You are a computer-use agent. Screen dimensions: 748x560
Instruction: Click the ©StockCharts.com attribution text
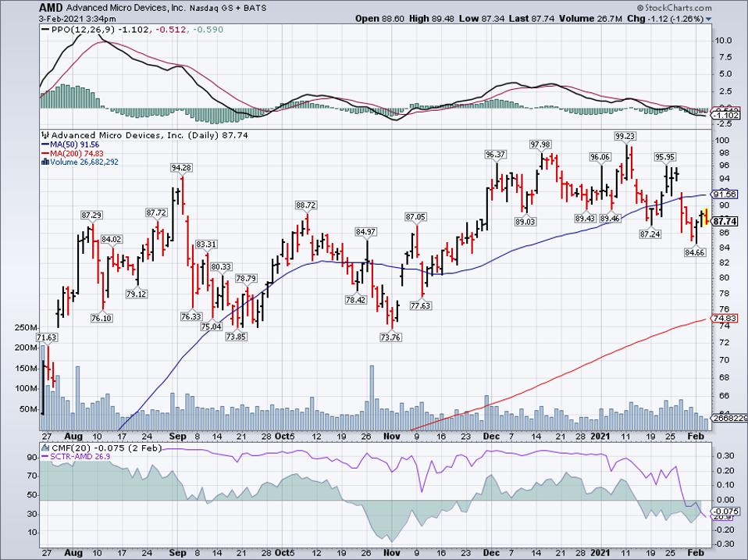[674, 8]
